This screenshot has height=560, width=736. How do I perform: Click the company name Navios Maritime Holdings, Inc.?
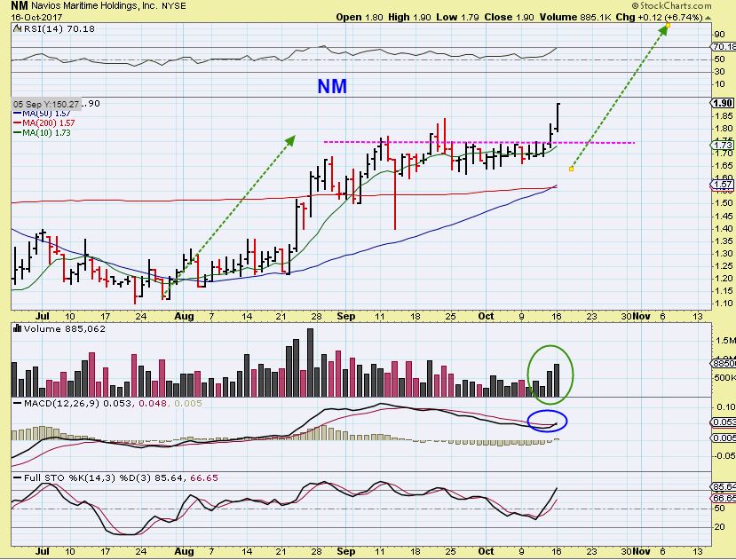[95, 6]
